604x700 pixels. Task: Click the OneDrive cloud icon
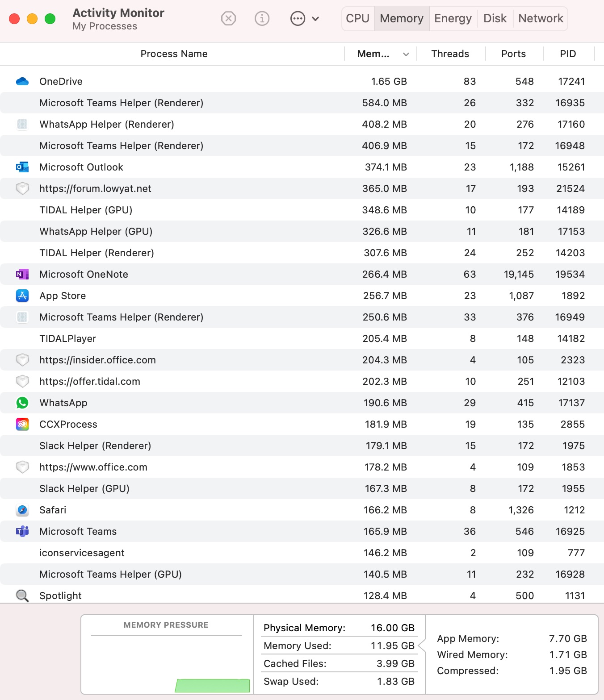point(22,81)
